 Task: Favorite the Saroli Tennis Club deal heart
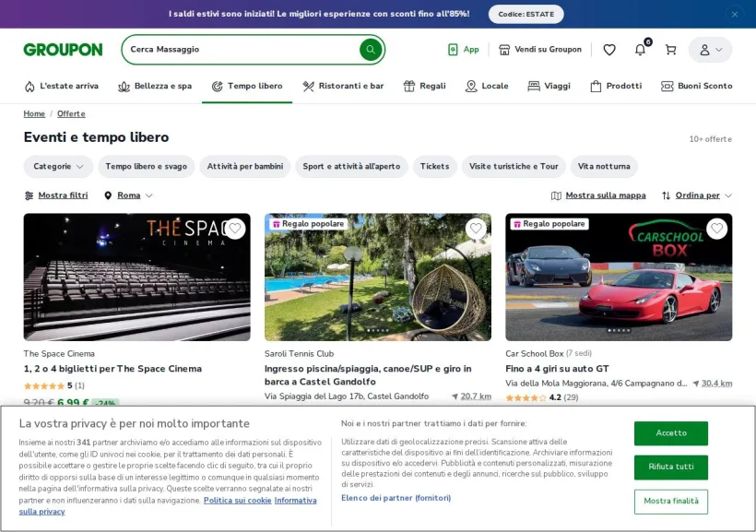pos(476,228)
